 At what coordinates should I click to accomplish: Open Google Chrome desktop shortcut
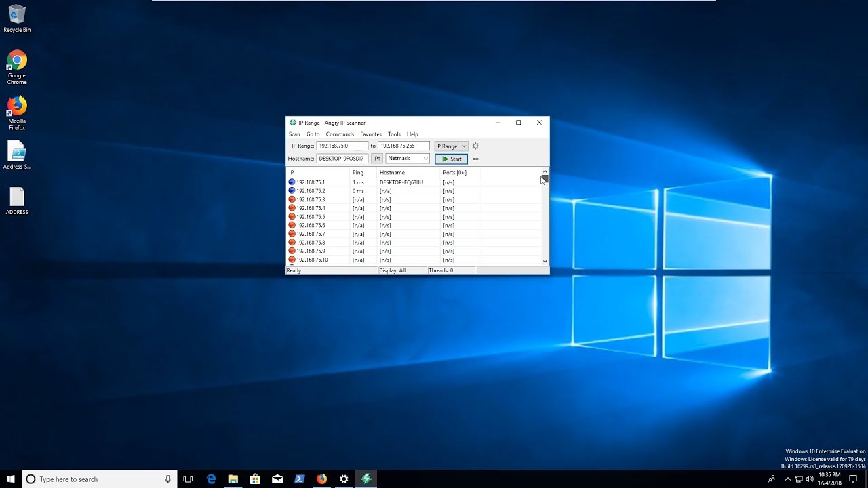(x=17, y=68)
